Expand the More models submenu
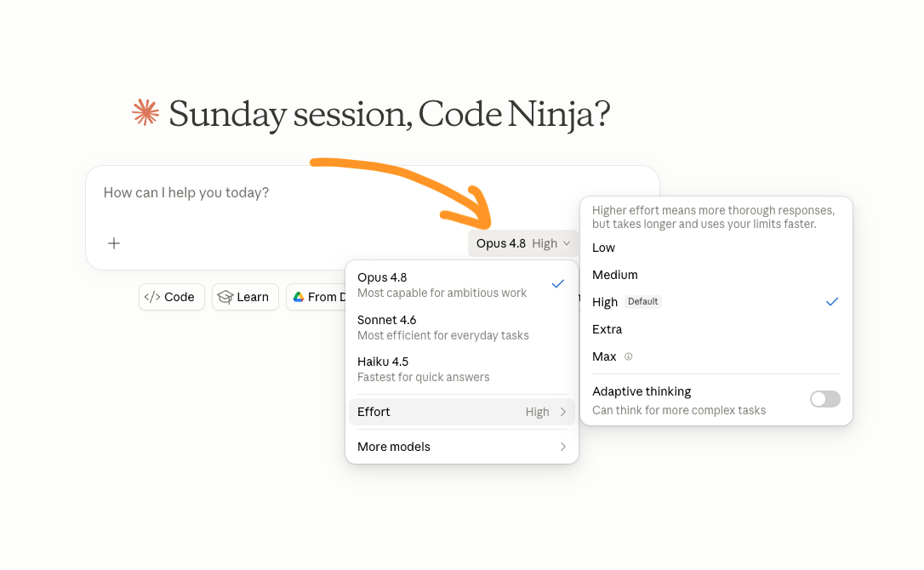 pyautogui.click(x=461, y=447)
